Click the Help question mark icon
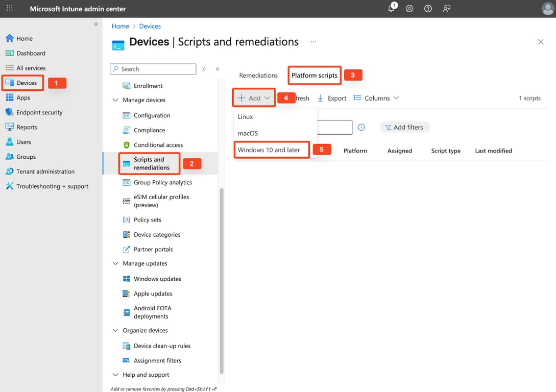The width and height of the screenshot is (556, 392). (x=428, y=9)
